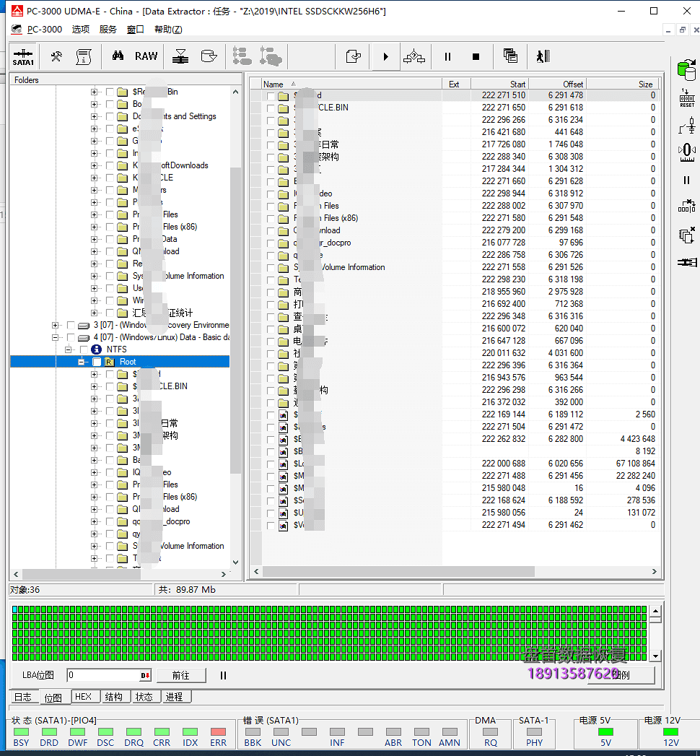Tick the checkbox for Program Files (x86) in the file list

click(x=271, y=218)
